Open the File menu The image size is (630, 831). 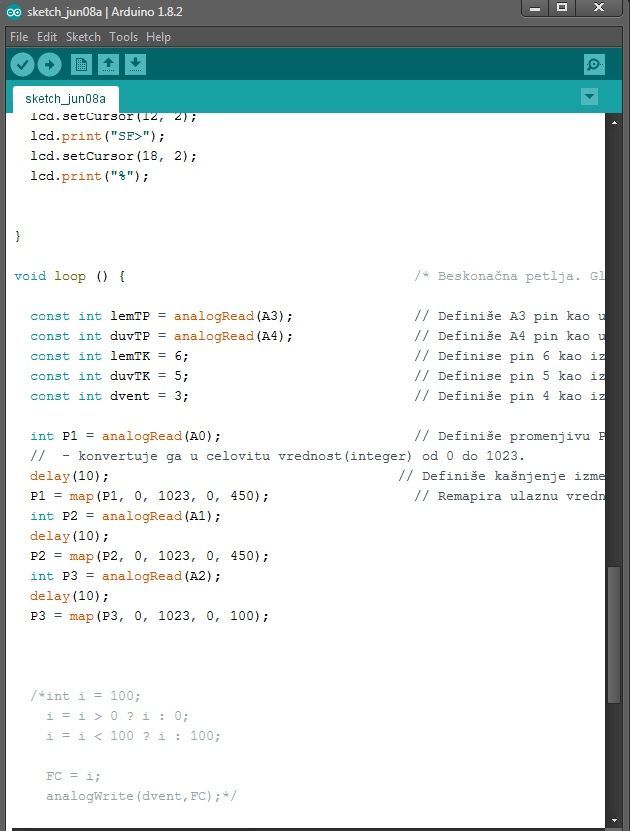19,37
